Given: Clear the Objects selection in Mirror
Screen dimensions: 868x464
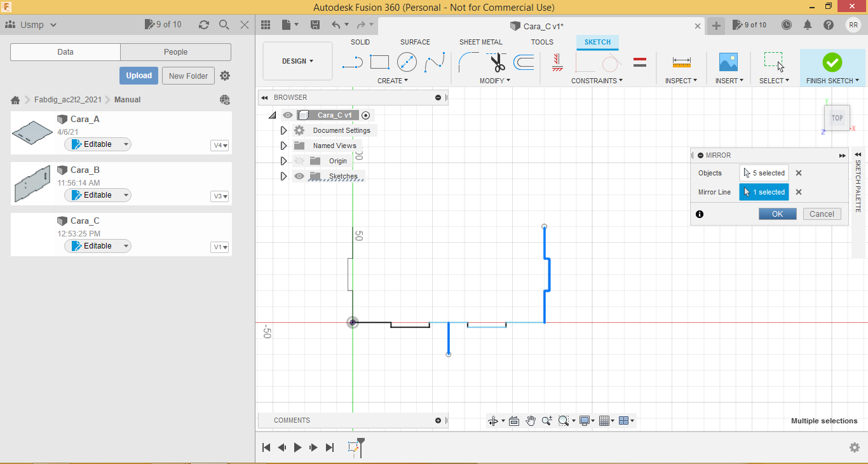Looking at the screenshot, I should pos(799,173).
